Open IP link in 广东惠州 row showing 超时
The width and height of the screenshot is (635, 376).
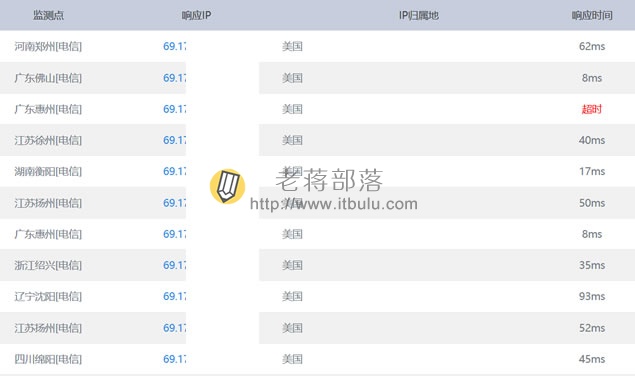[x=175, y=109]
